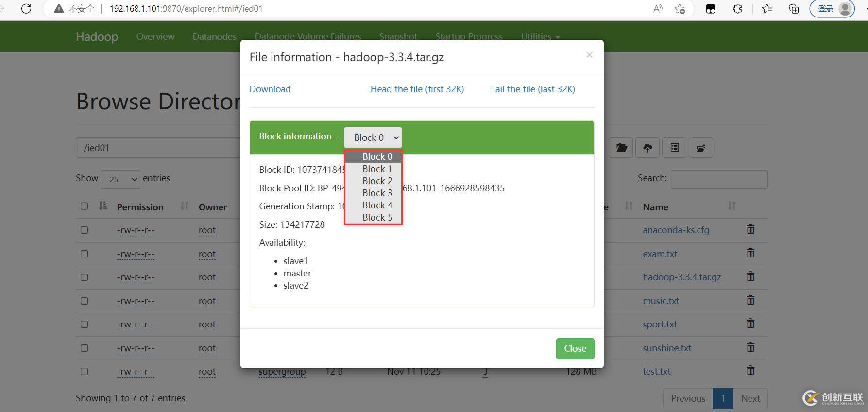
Task: Click the Cut and Paste list icon
Action: click(674, 148)
